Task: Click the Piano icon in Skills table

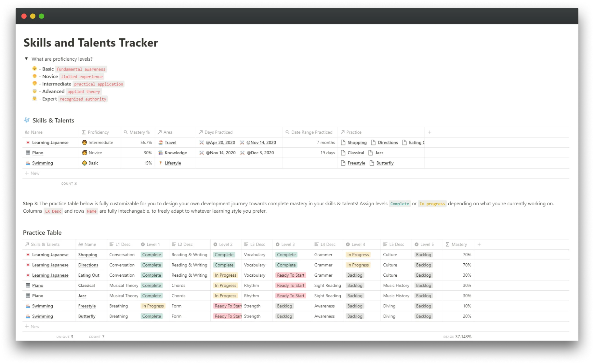Action: point(28,153)
